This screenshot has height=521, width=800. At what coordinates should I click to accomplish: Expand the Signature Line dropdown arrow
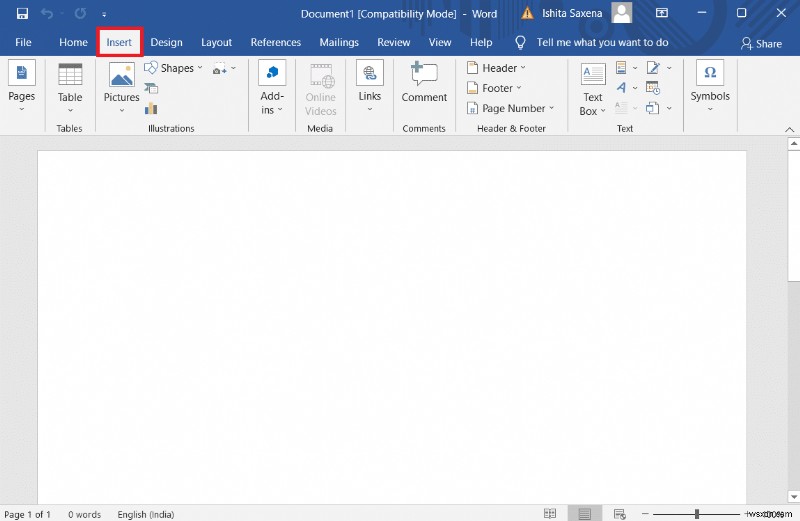pyautogui.click(x=669, y=68)
